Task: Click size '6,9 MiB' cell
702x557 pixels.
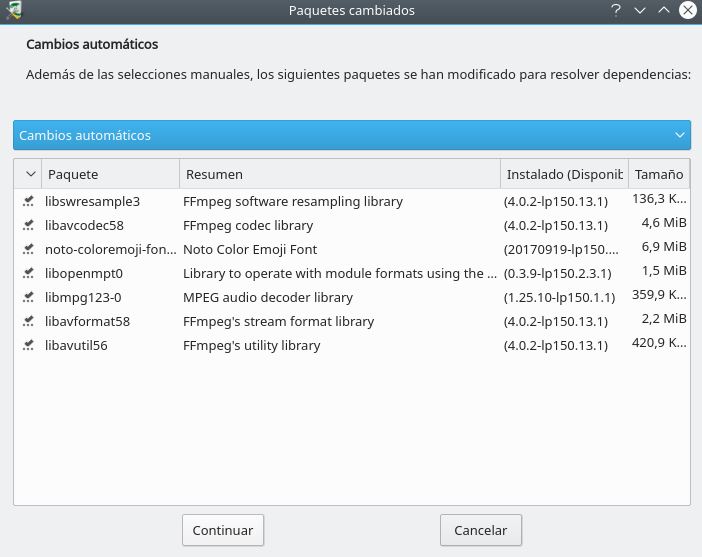Action: [x=664, y=247]
